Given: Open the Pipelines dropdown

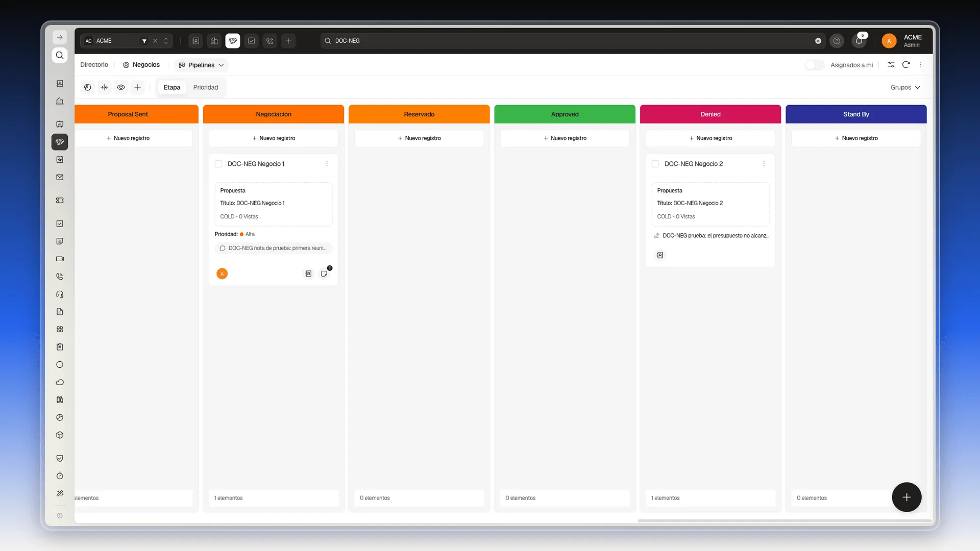Looking at the screenshot, I should pyautogui.click(x=202, y=65).
